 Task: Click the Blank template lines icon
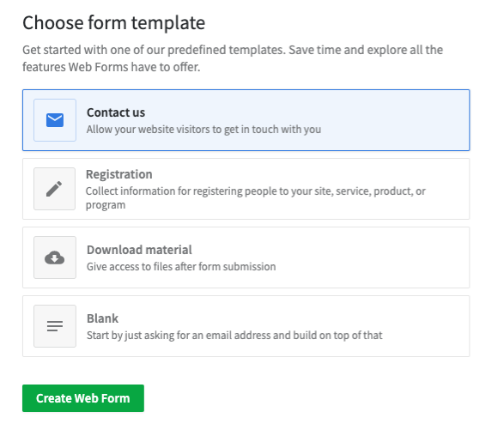(55, 326)
